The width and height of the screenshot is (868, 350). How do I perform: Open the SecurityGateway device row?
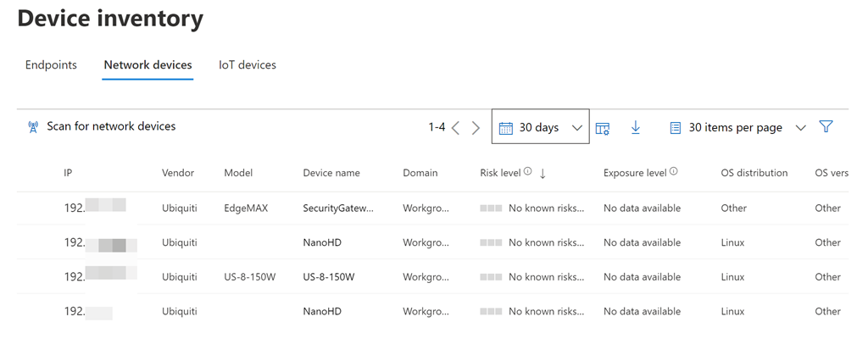click(337, 208)
